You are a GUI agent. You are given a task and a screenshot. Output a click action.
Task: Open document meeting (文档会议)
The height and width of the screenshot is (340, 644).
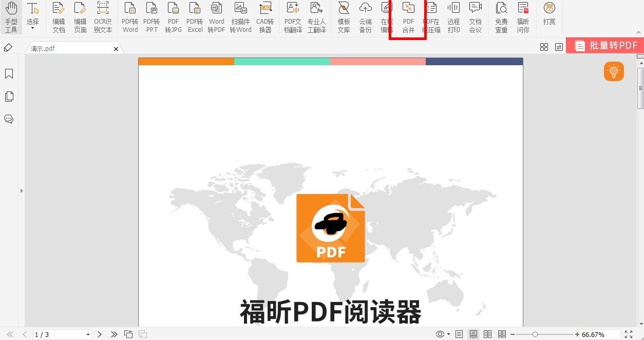pyautogui.click(x=475, y=17)
